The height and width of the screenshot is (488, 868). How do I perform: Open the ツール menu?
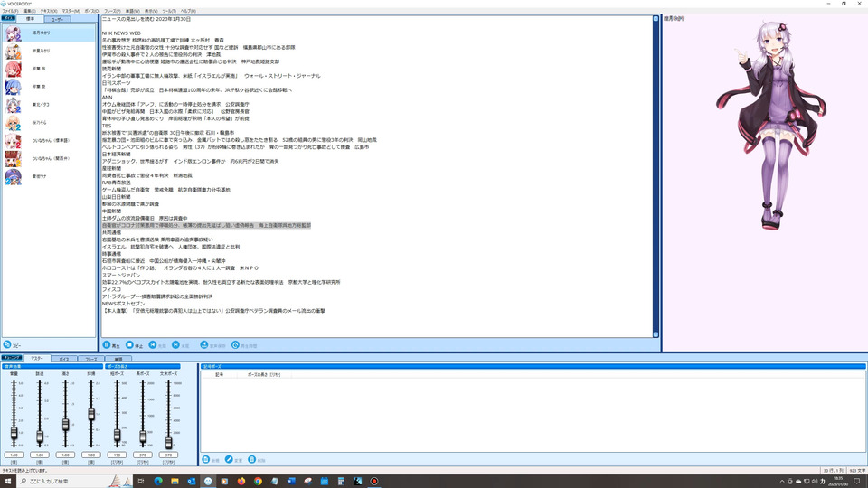169,11
